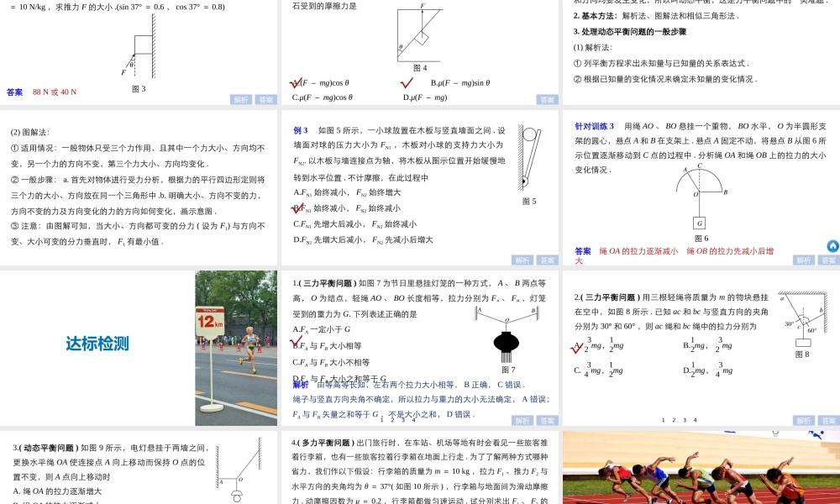This screenshot has width=840, height=504.
Task: Click the blue home icon beside 图6 slide
Action: tap(833, 246)
